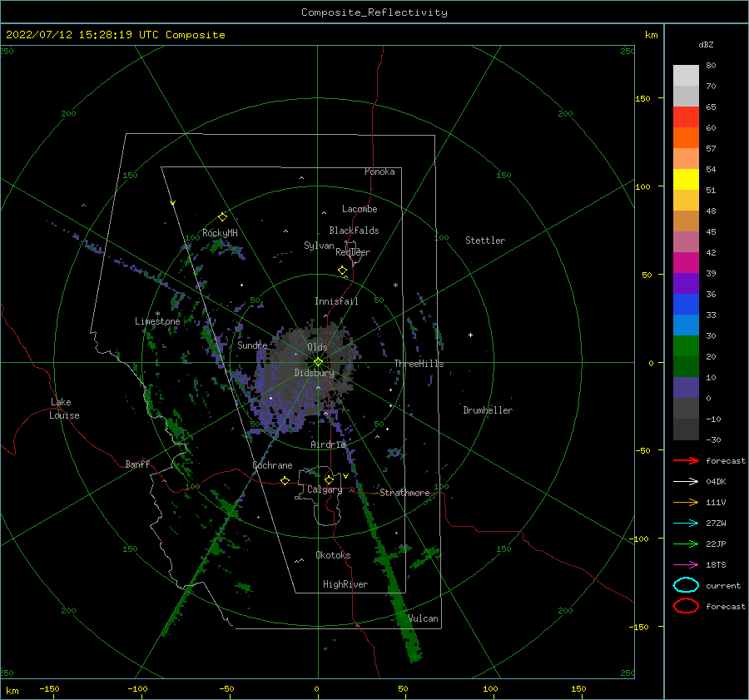The image size is (749, 700).
Task: Click the red 'forecast' ellipse legend icon
Action: 686,606
